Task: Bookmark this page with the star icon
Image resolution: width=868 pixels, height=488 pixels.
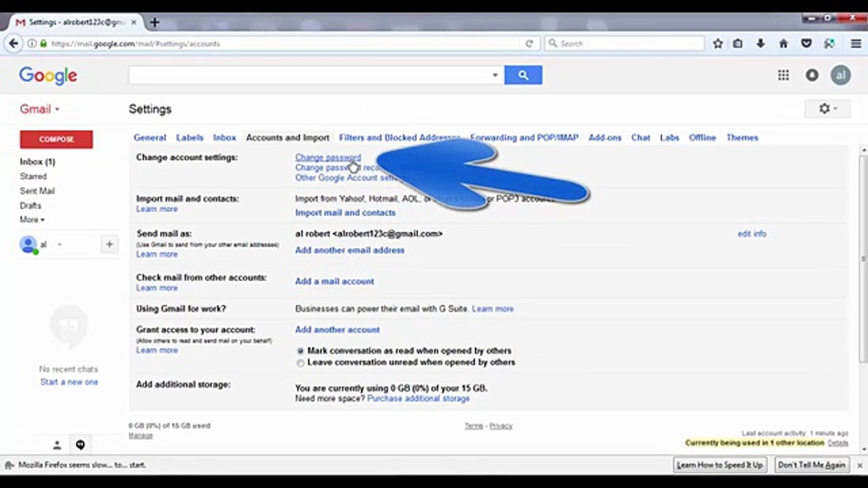Action: 717,43
